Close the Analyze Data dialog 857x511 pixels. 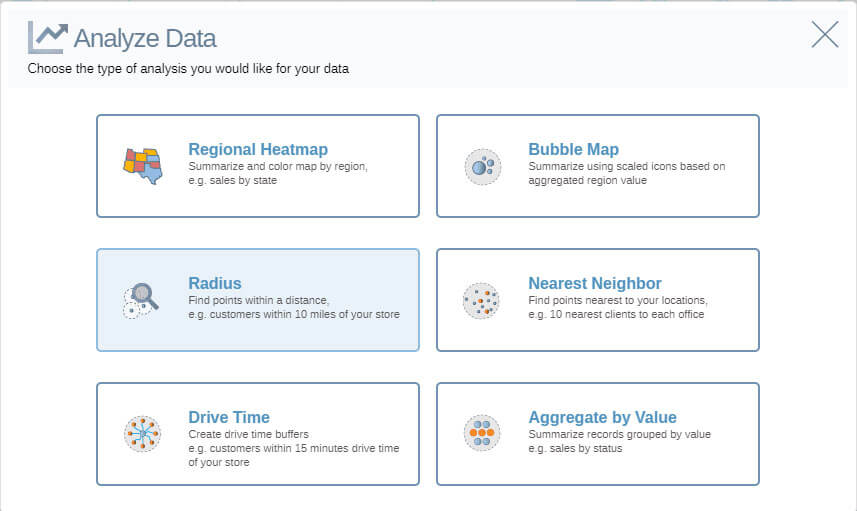(825, 34)
